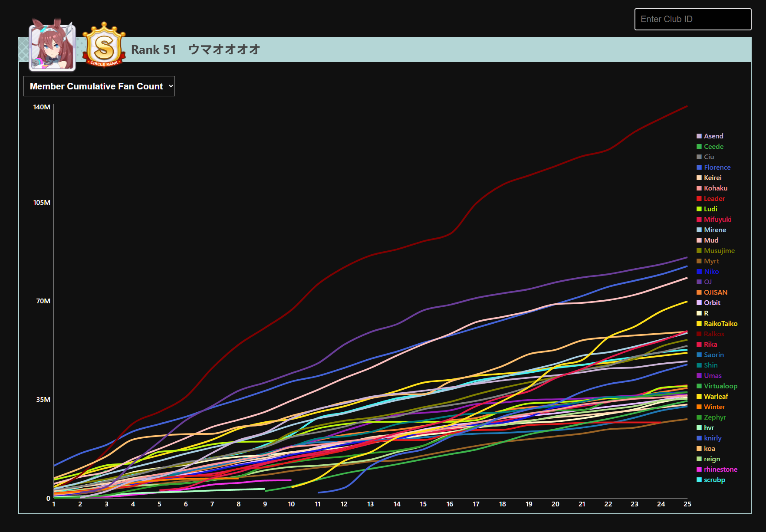Toggle the Musujime series in the legend
This screenshot has width=766, height=532.
click(x=716, y=251)
